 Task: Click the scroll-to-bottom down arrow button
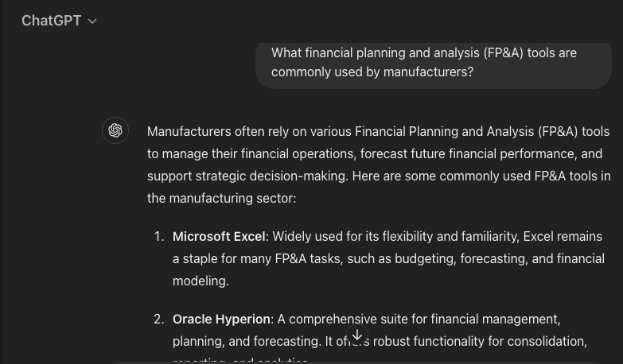357,335
